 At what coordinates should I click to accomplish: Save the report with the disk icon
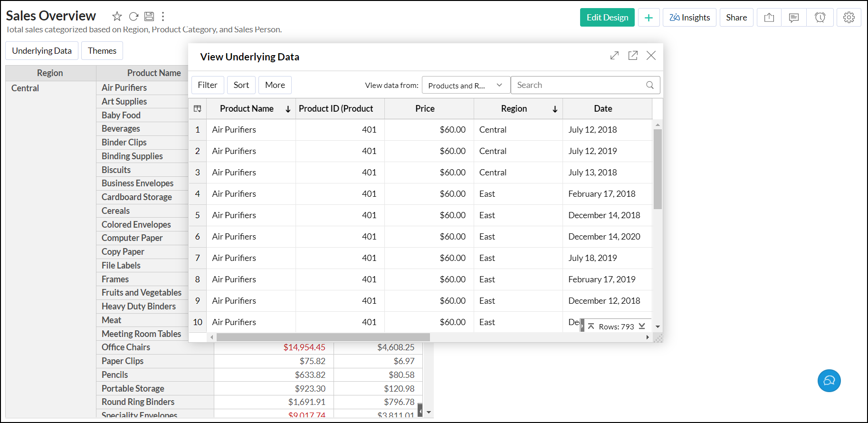point(149,17)
